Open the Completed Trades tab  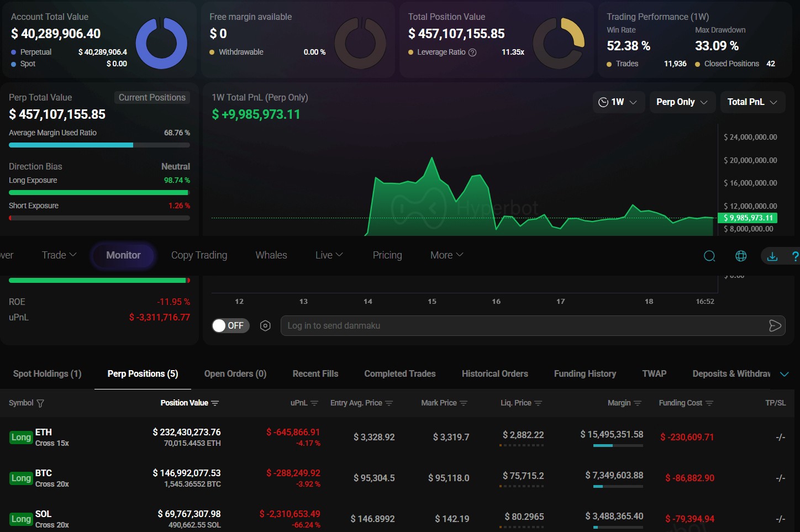[400, 374]
